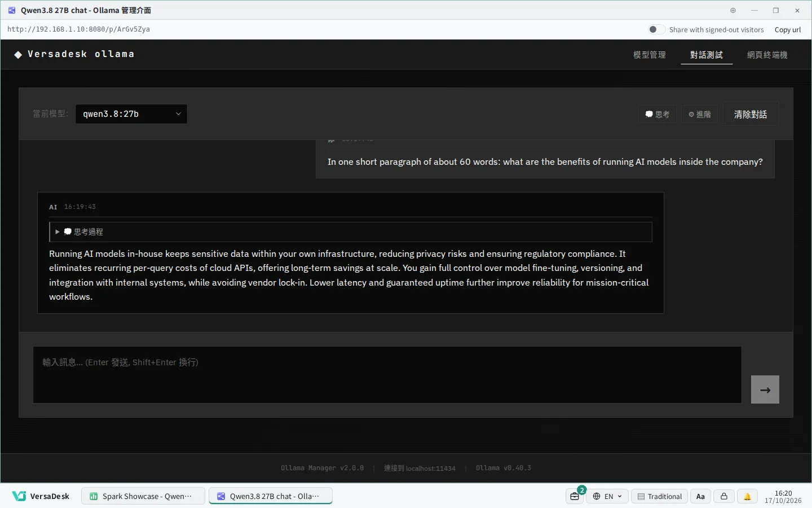This screenshot has width=812, height=508.
Task: Click the window pin icon in title bar
Action: pyautogui.click(x=733, y=10)
